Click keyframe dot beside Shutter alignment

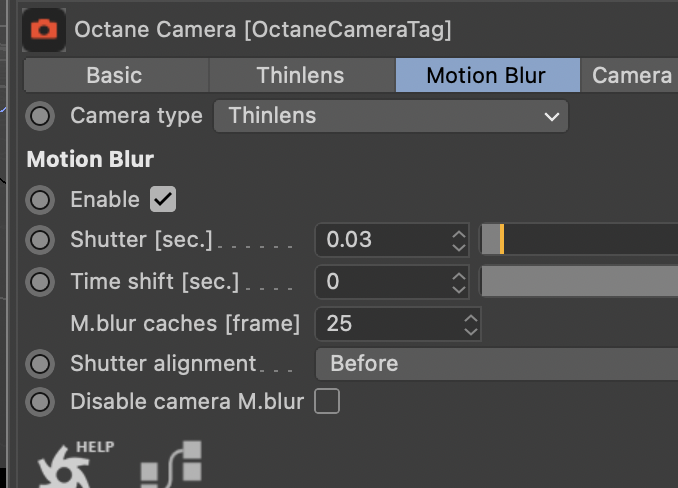point(40,363)
